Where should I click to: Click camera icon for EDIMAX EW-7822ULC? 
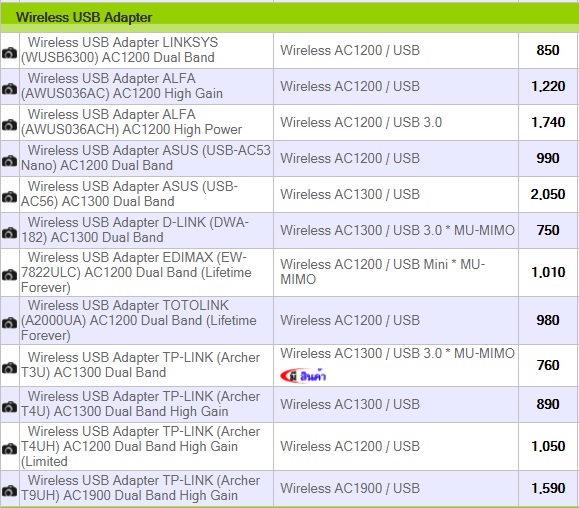pyautogui.click(x=10, y=275)
